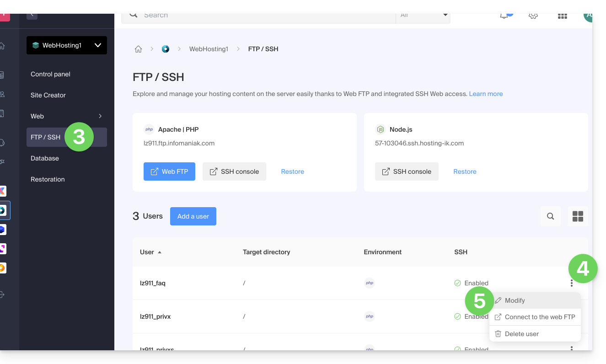Switch the users list to grid view
Viewport: 606px width, 364px height.
tap(578, 216)
